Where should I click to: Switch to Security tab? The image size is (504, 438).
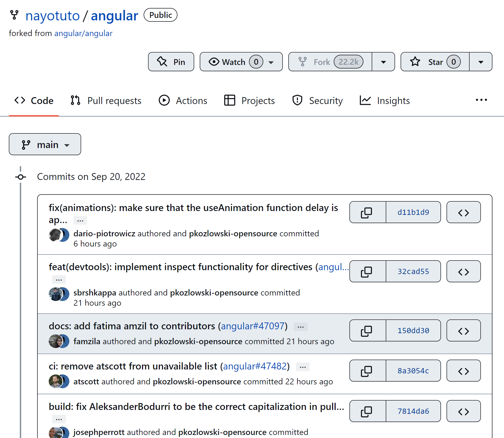(317, 100)
